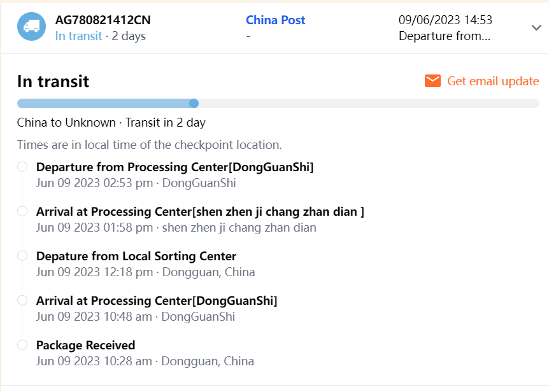The height and width of the screenshot is (392, 549).
Task: Click the China to Unknown transit summary
Action: [x=111, y=122]
